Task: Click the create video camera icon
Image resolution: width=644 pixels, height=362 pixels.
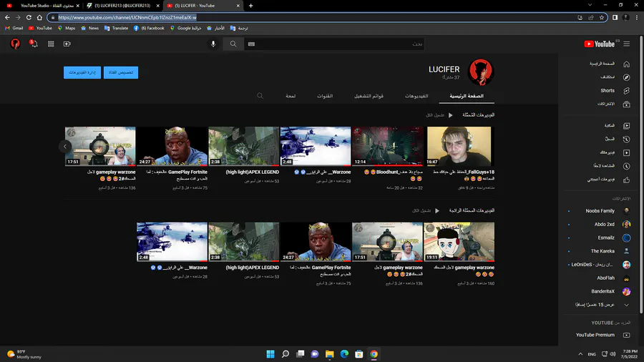Action: (67, 44)
